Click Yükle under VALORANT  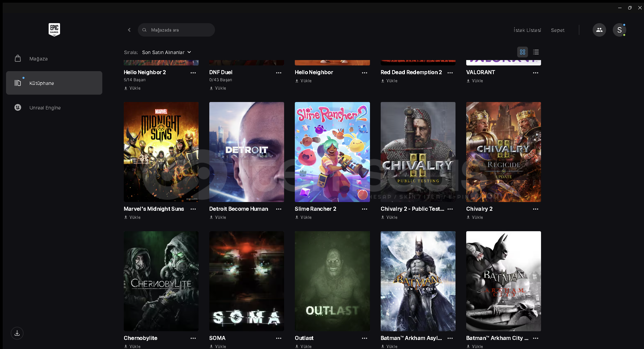[x=475, y=81]
